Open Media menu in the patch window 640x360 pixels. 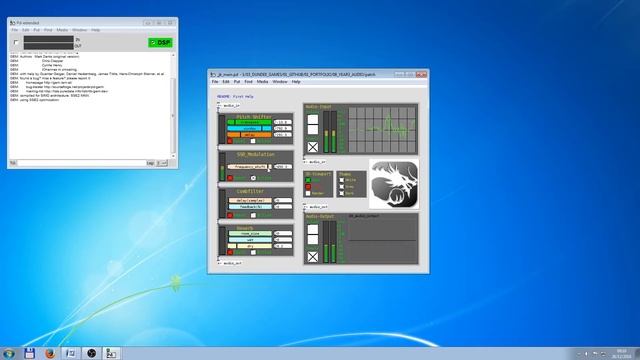(x=262, y=82)
